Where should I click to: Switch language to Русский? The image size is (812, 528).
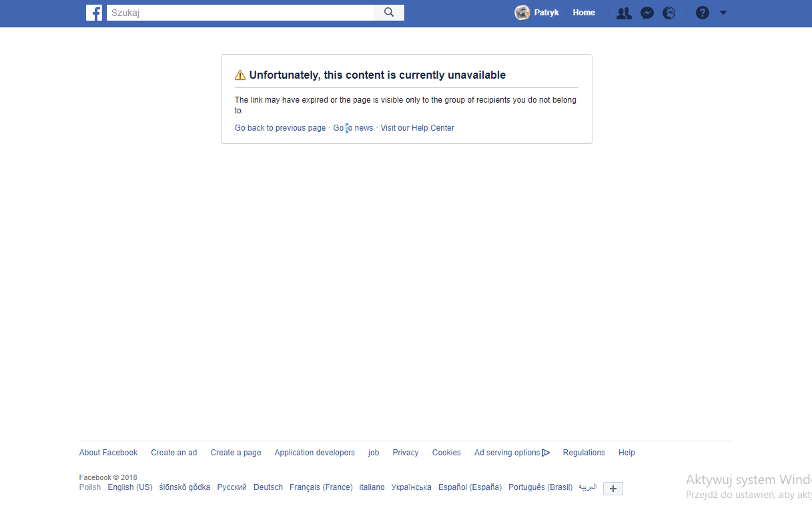[x=232, y=487]
